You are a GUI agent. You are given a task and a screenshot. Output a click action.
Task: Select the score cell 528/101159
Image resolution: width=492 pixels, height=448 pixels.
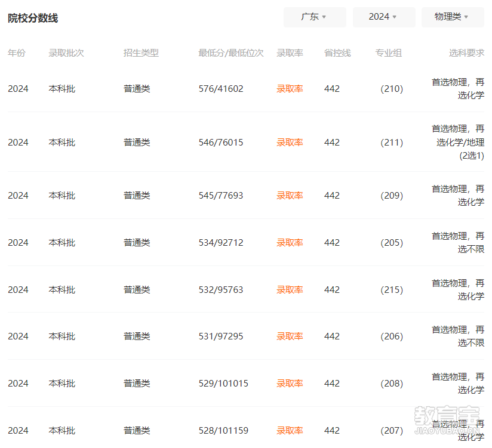tap(223, 431)
